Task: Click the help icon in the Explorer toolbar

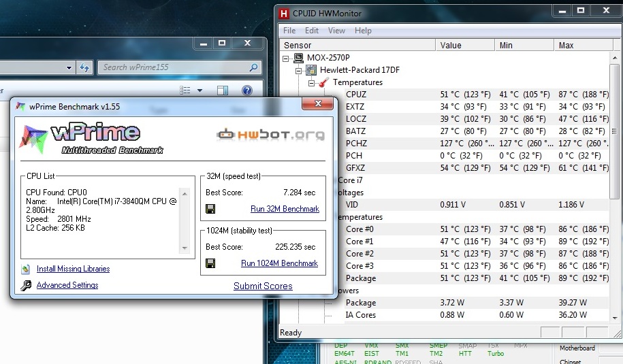Action: [247, 90]
